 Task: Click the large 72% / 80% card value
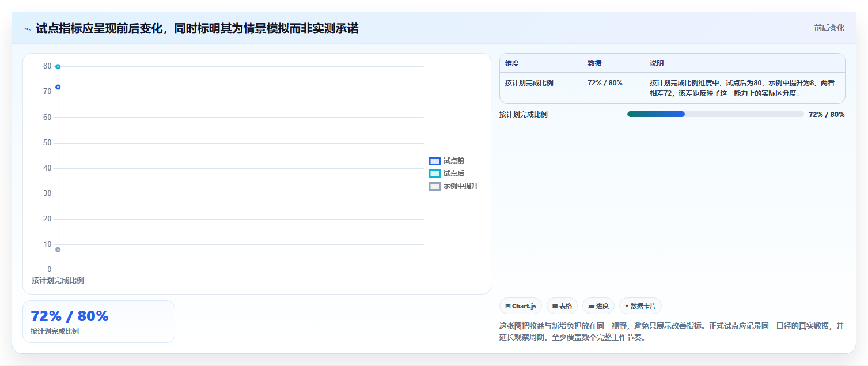point(70,316)
